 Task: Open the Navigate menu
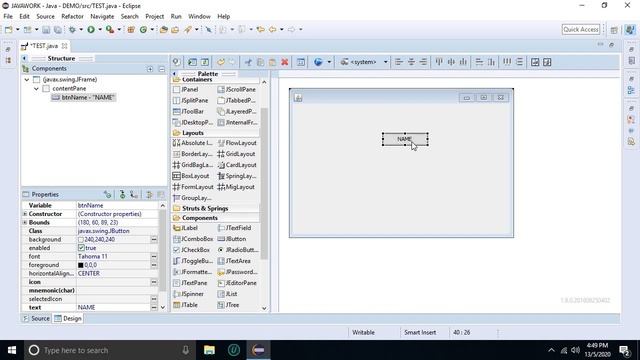[x=102, y=16]
